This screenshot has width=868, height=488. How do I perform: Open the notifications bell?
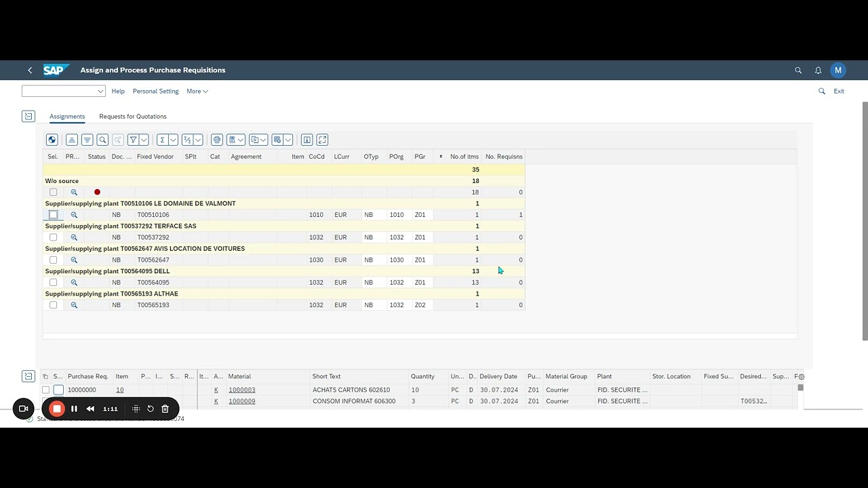(818, 70)
